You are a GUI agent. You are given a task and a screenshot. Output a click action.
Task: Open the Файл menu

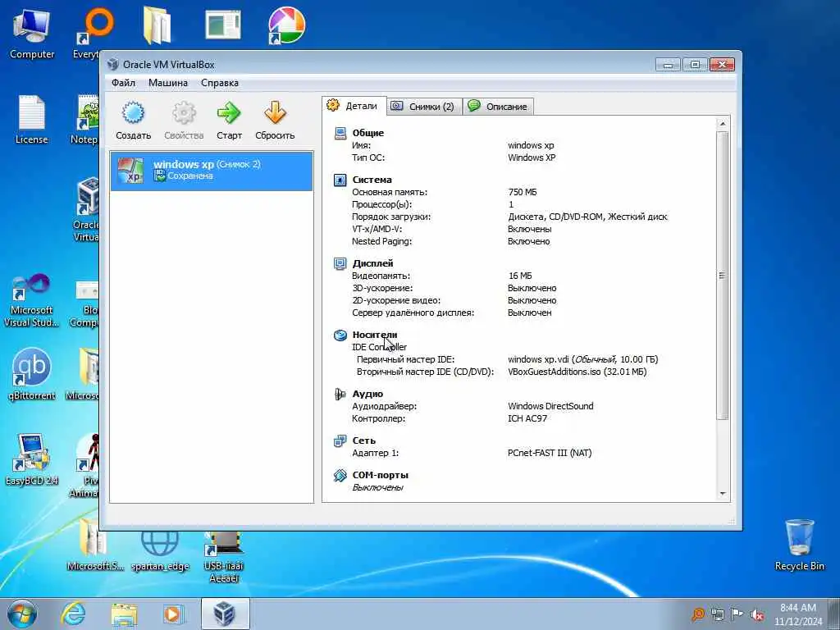pos(123,83)
